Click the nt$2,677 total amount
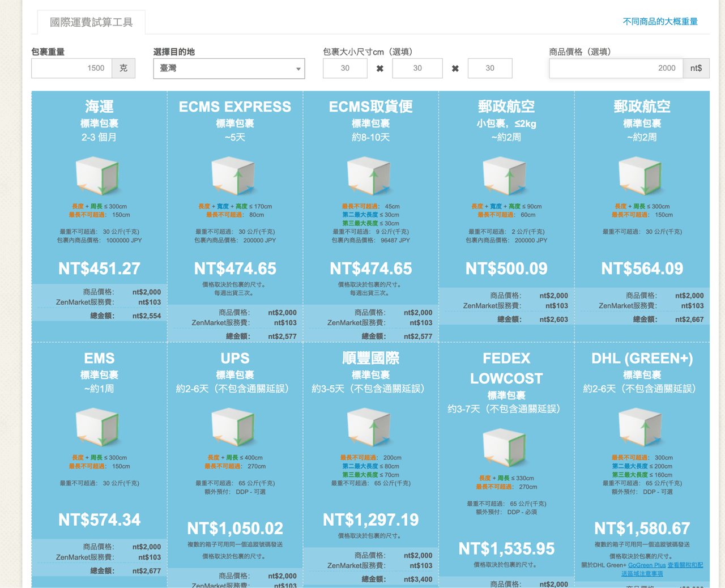Image resolution: width=725 pixels, height=588 pixels. (147, 571)
